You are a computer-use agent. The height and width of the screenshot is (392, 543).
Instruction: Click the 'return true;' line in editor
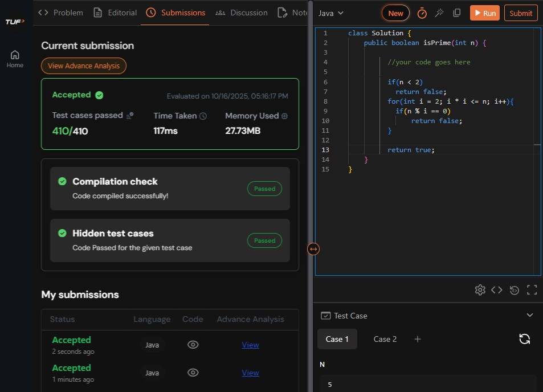coord(411,150)
